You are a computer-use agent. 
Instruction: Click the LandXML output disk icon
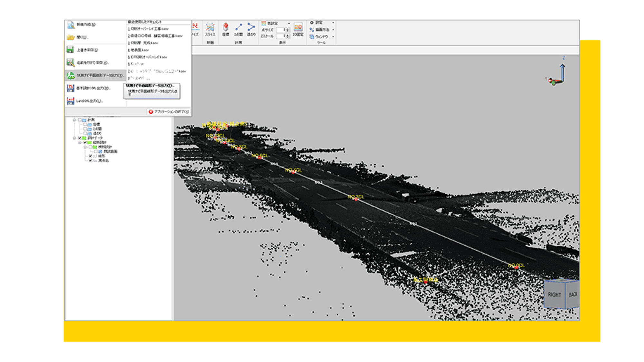tap(71, 101)
